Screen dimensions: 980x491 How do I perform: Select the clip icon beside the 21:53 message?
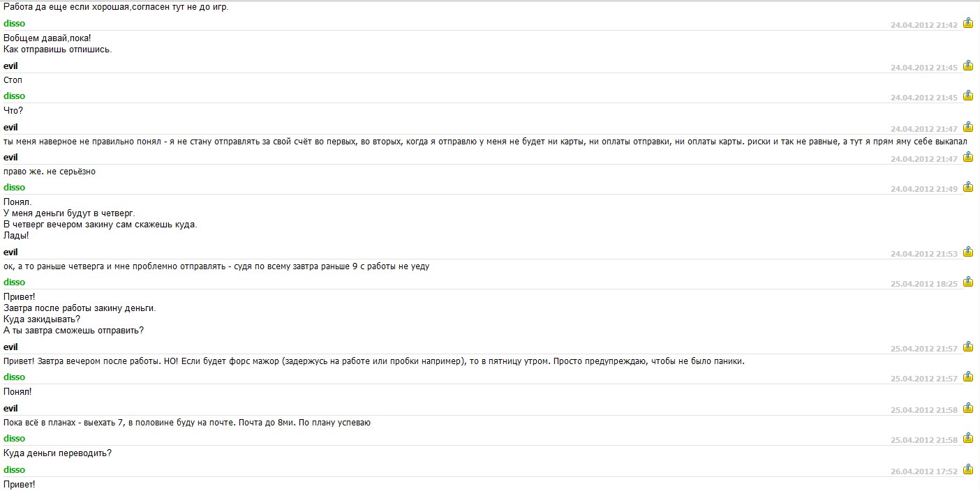tap(968, 252)
